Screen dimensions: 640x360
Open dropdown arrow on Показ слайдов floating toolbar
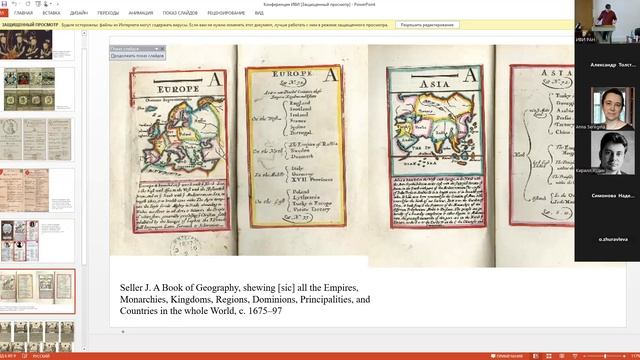[156, 49]
